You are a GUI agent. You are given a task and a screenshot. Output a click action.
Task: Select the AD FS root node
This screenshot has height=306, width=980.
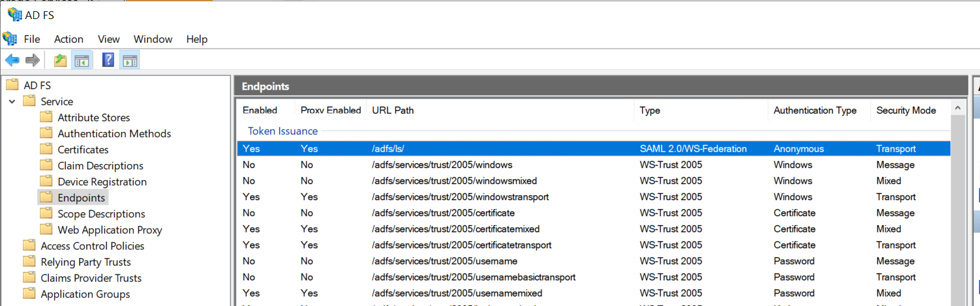[x=37, y=86]
